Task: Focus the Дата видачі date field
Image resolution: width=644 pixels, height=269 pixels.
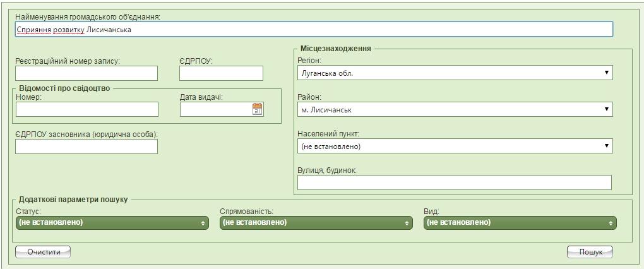Action: pos(215,110)
